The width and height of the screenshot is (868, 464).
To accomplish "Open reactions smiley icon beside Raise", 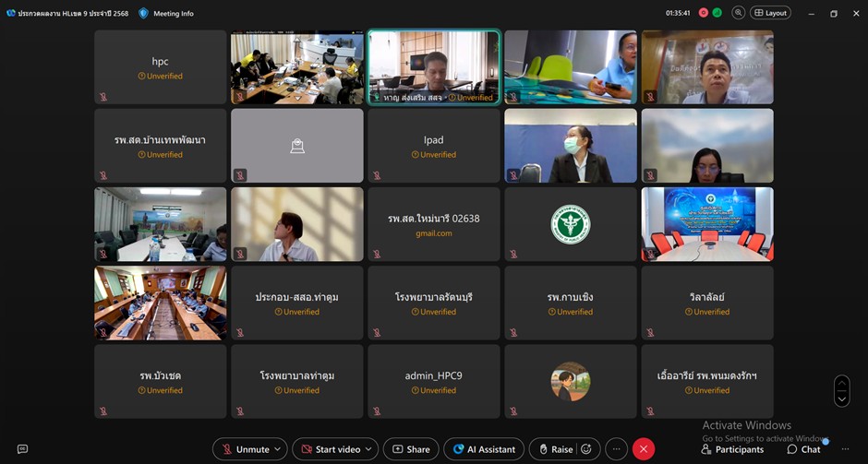I will [586, 449].
